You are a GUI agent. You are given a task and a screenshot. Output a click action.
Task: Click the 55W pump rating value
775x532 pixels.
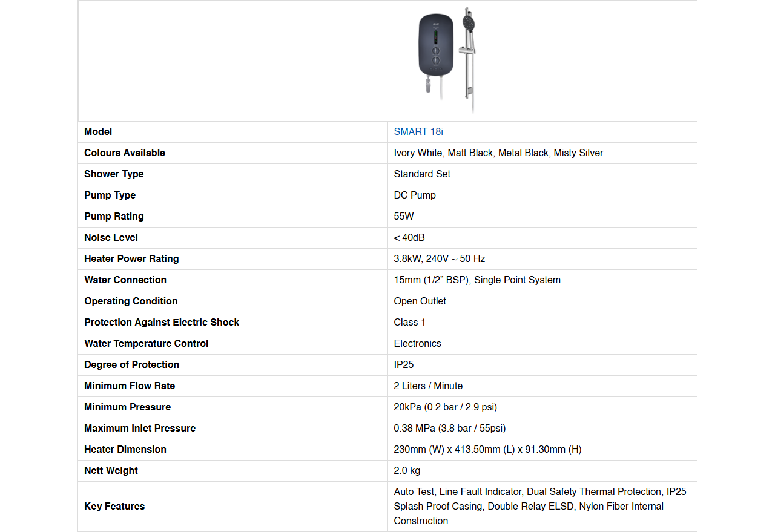(x=404, y=216)
